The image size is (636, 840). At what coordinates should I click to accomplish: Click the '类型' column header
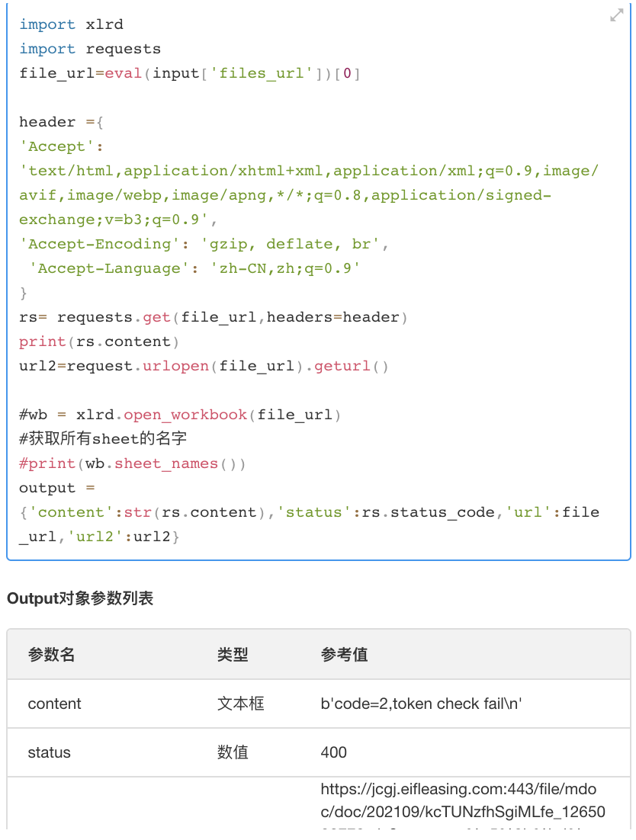click(x=233, y=654)
